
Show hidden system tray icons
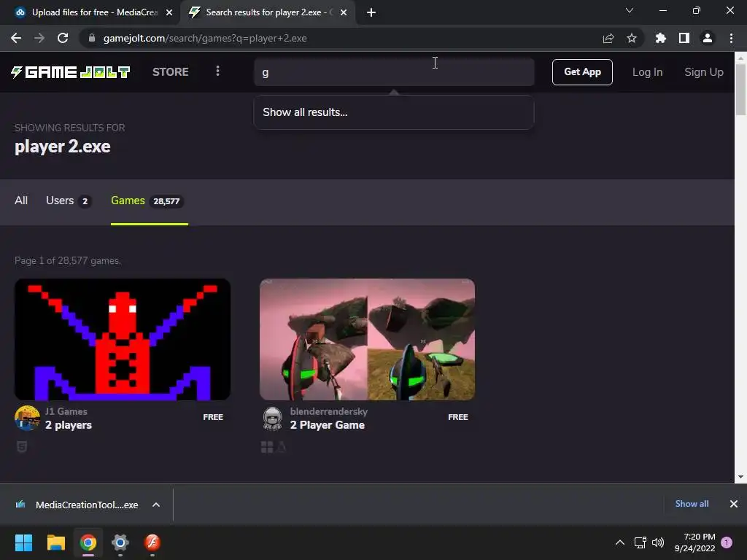click(x=620, y=542)
